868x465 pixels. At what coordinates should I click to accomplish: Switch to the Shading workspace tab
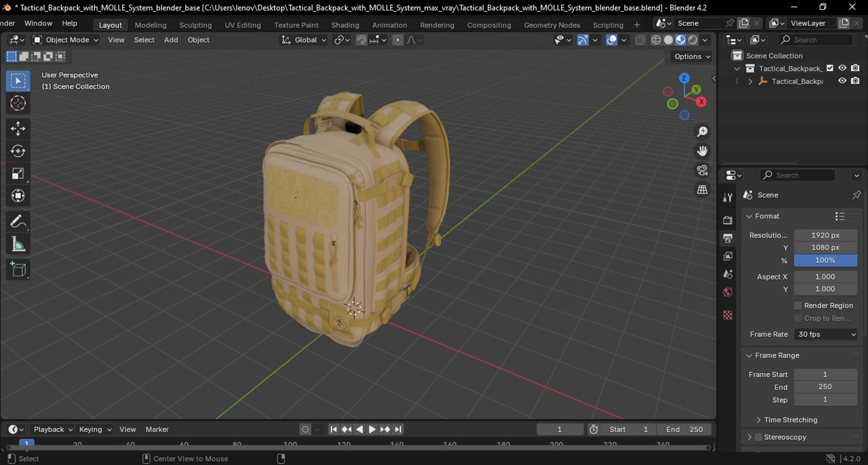[x=345, y=25]
